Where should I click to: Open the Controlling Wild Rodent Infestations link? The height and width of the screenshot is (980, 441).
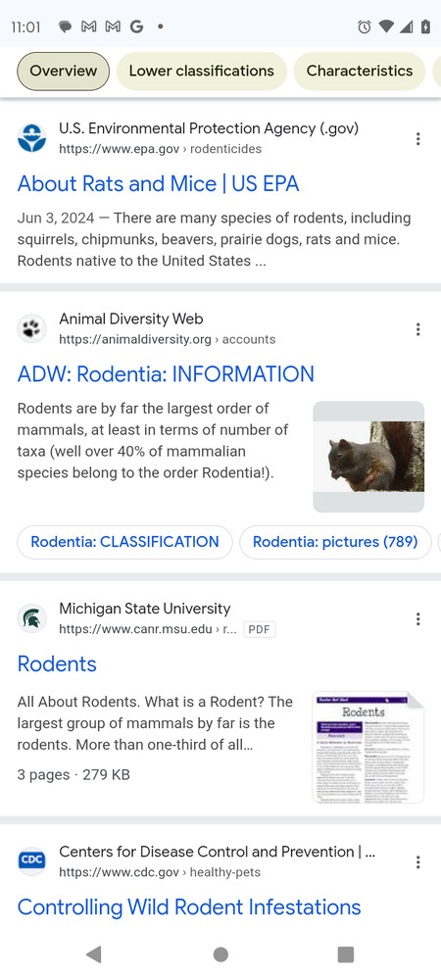189,906
